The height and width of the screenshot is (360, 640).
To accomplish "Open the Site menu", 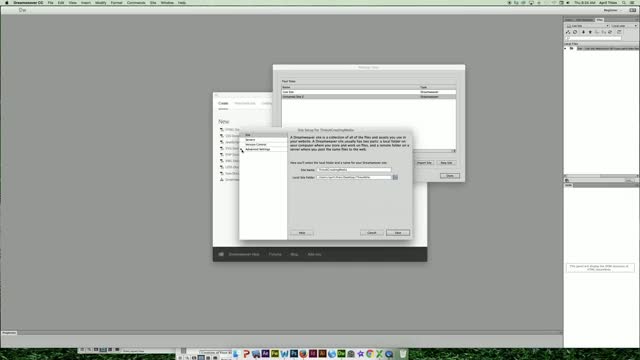I will coord(153,2).
